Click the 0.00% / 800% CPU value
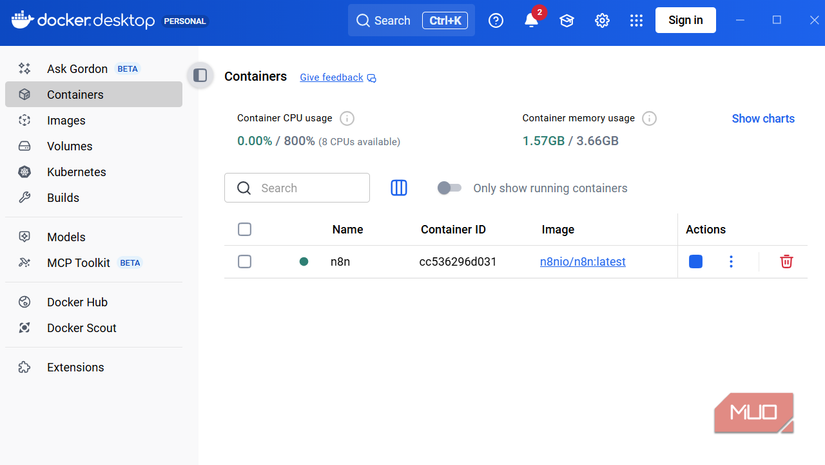825x465 pixels. pos(276,141)
